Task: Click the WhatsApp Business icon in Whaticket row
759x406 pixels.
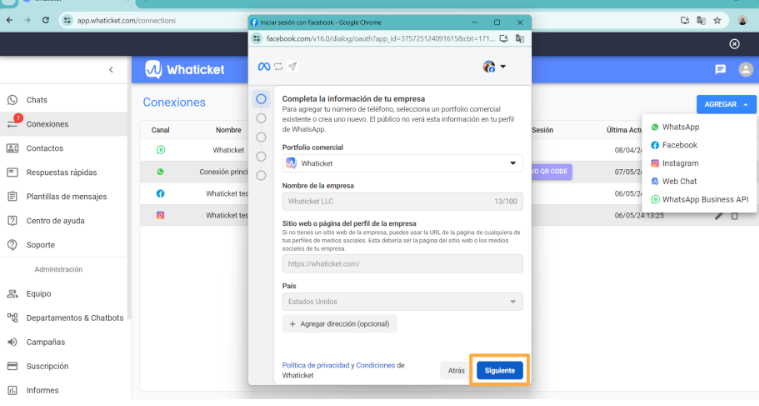Action: point(161,150)
